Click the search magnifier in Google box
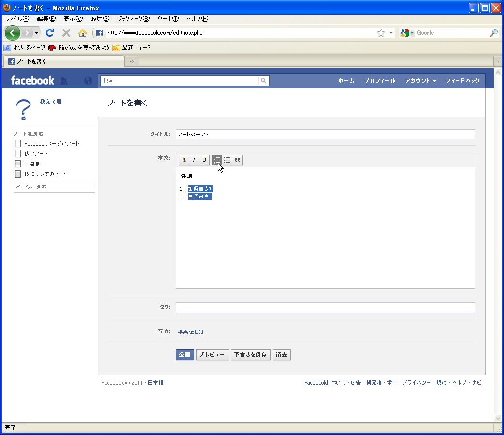Viewport: 504px width, 435px height. pyautogui.click(x=493, y=33)
